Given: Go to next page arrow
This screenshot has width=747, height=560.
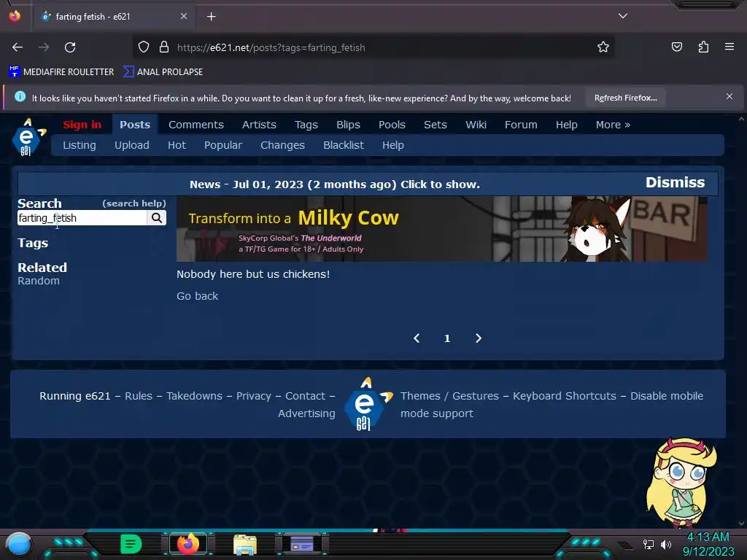Looking at the screenshot, I should pyautogui.click(x=479, y=338).
